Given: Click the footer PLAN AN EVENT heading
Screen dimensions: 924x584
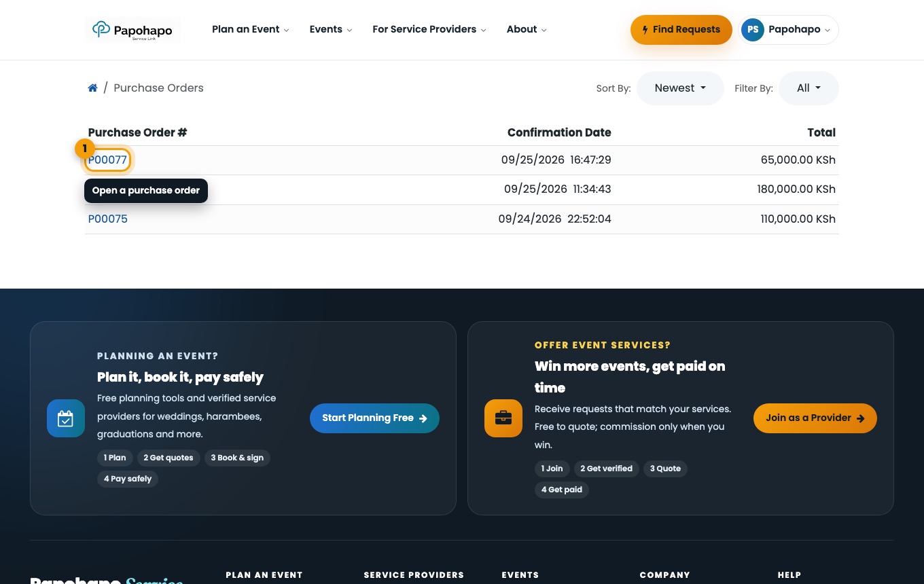Looking at the screenshot, I should 264,575.
